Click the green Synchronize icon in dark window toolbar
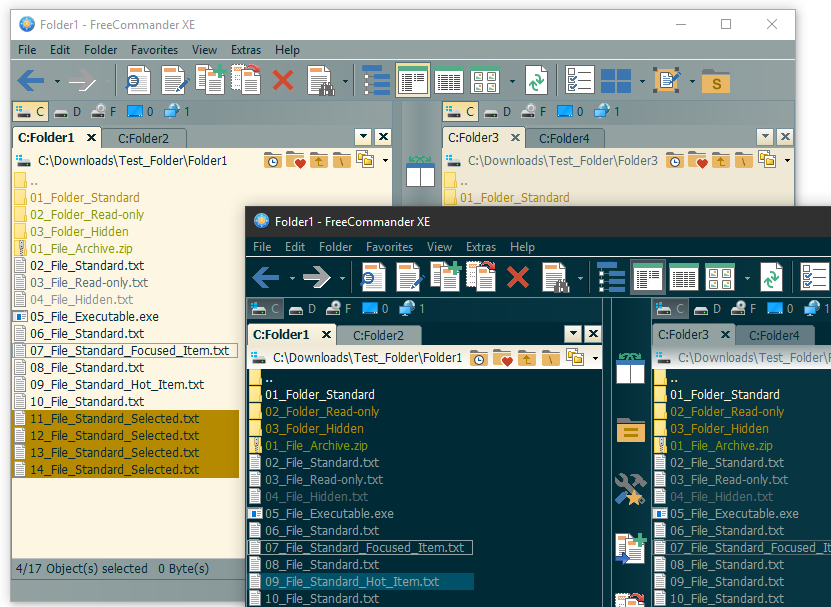The width and height of the screenshot is (831, 607). pos(770,277)
